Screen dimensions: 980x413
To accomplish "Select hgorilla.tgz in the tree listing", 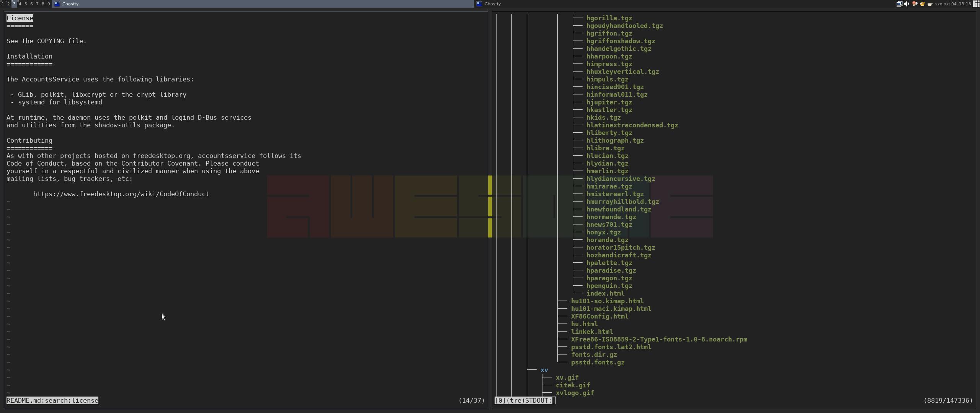I will point(609,18).
